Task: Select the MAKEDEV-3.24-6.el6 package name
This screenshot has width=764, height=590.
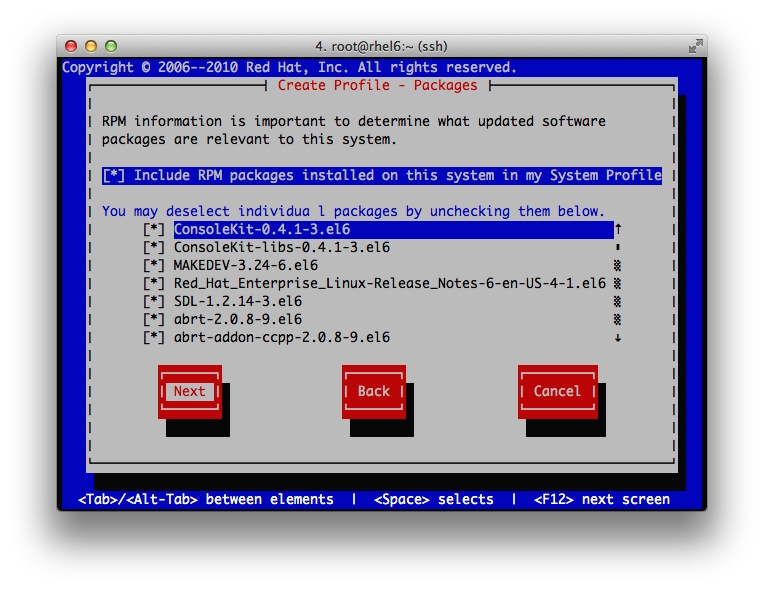Action: [246, 266]
